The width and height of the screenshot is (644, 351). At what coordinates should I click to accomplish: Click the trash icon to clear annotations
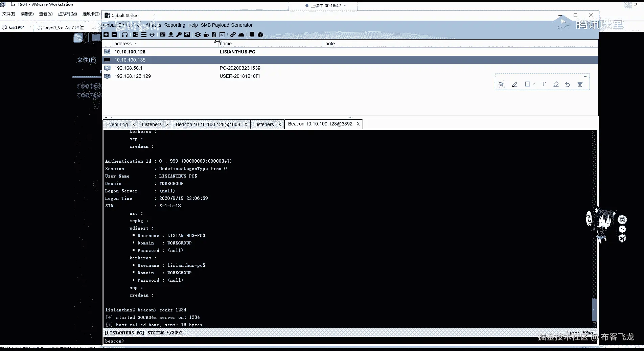(x=580, y=84)
